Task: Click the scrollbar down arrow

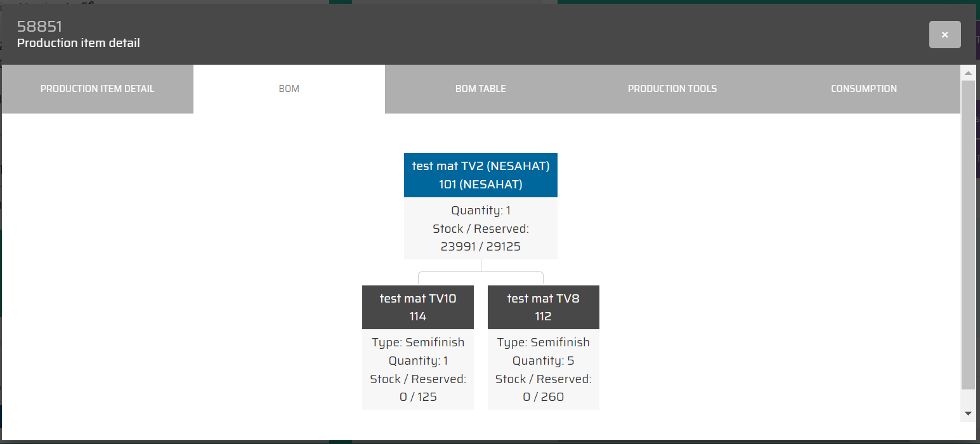Action: point(968,413)
